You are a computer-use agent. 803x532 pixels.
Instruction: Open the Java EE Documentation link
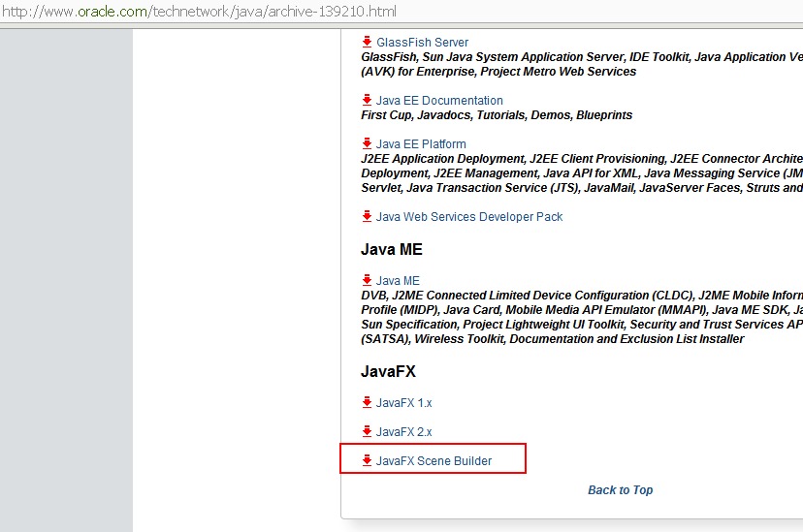click(439, 100)
